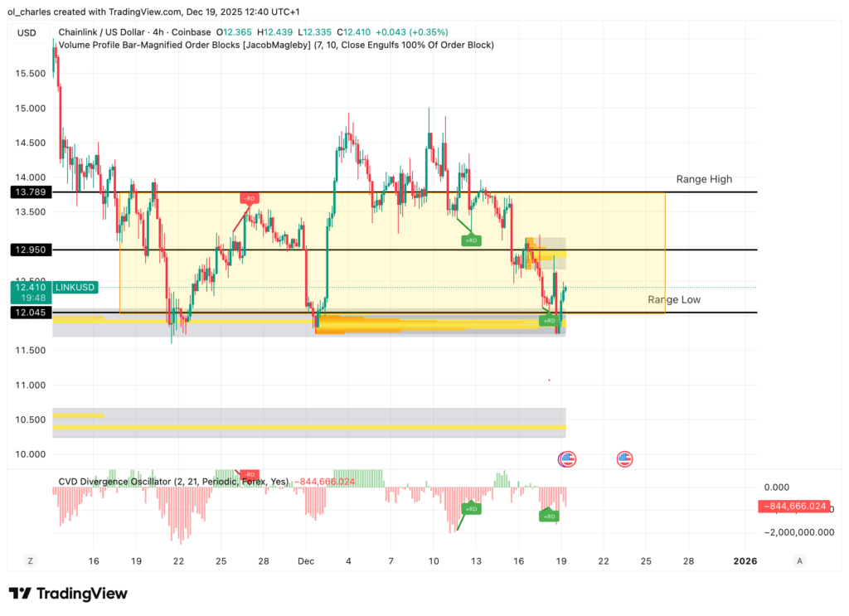Toggle auto scale with the A button
The image size is (849, 616).
[x=799, y=560]
